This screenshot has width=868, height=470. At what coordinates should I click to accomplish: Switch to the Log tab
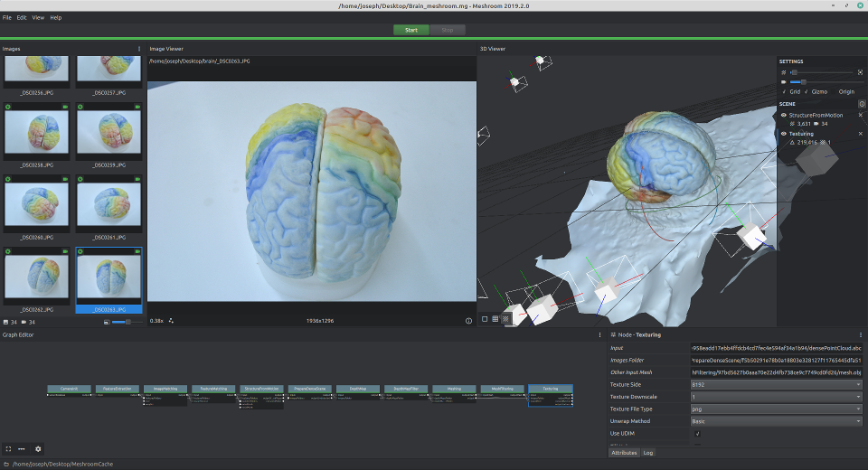[x=648, y=453]
